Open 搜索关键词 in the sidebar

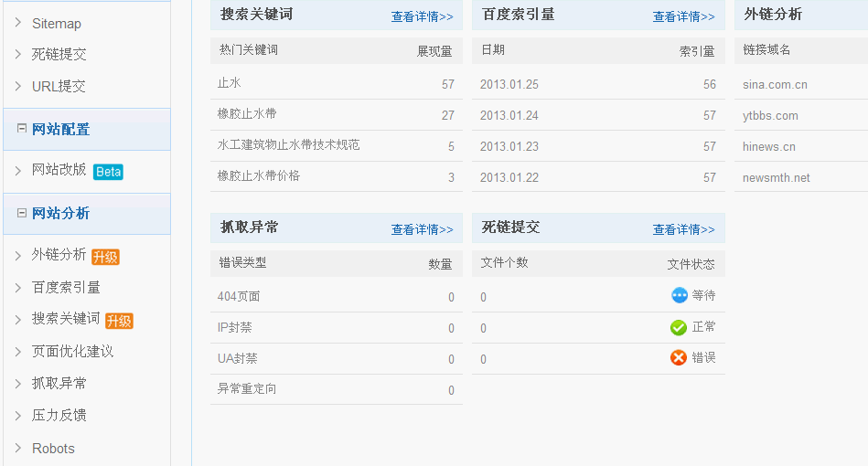66,318
